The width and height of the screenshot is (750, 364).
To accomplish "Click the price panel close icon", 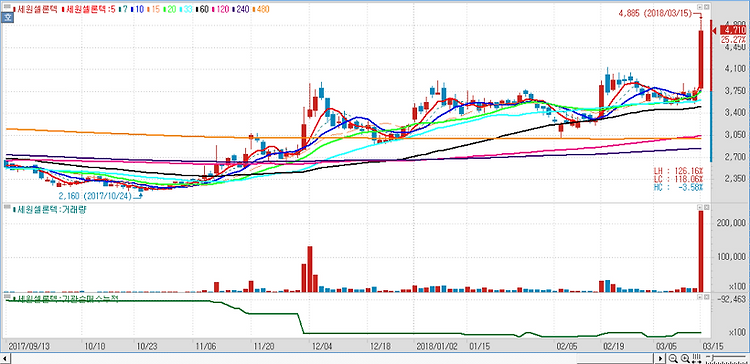I will [x=706, y=8].
